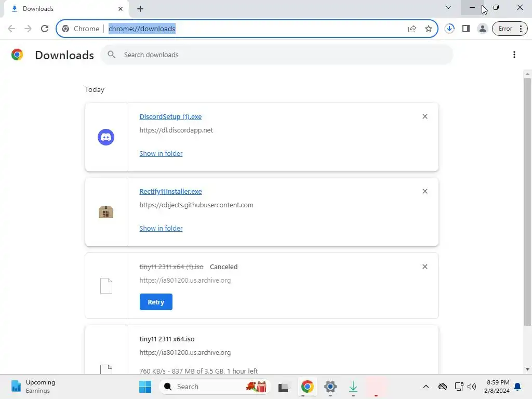Click the tiny11 2311 x64.iso filename
532x399 pixels.
(x=167, y=339)
